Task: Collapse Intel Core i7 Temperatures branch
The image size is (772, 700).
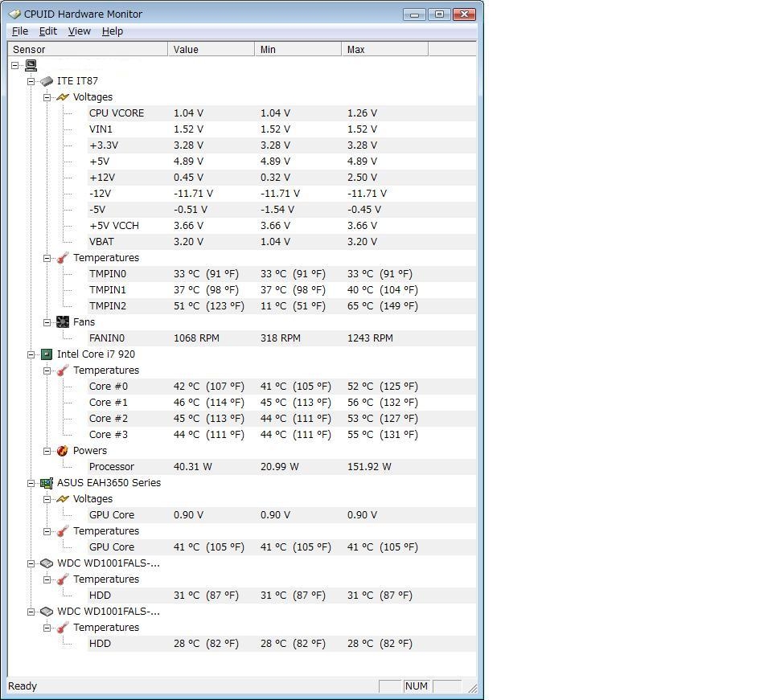Action: click(x=47, y=371)
